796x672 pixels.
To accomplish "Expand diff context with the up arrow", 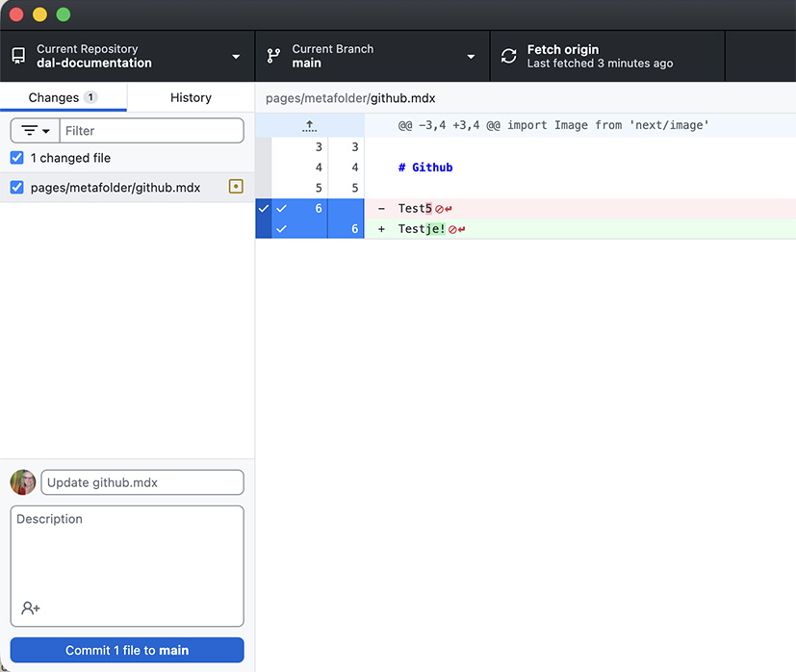I will tap(309, 125).
